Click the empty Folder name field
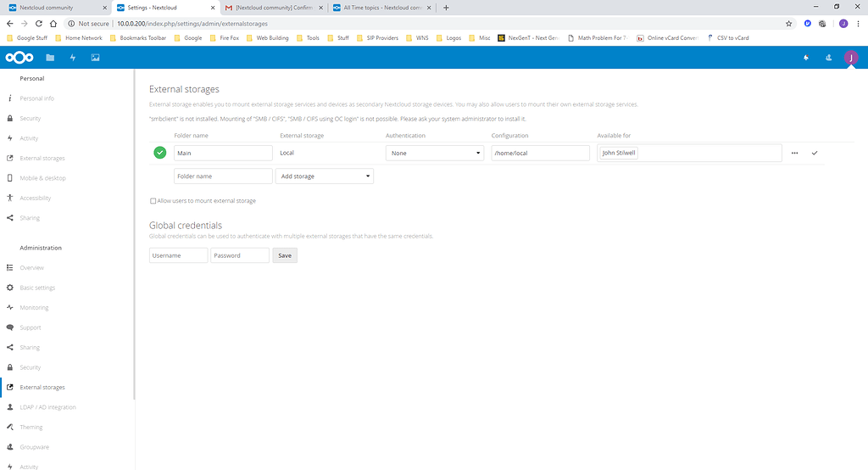868x470 pixels. [x=223, y=176]
